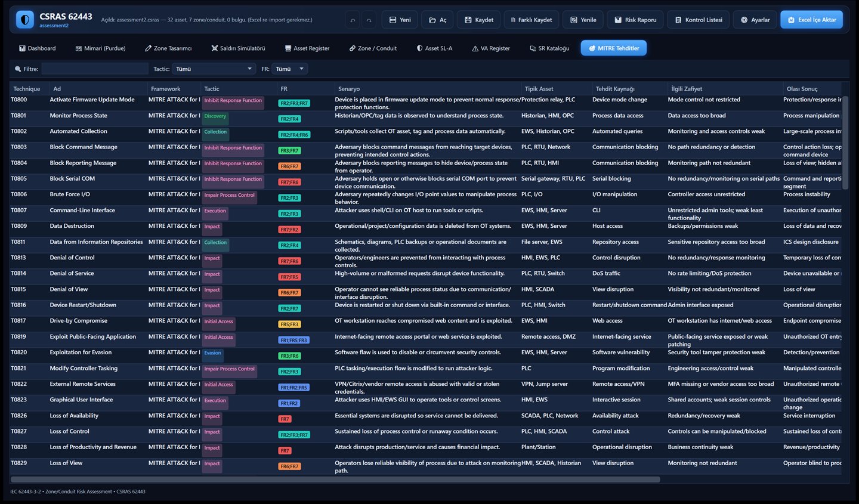Sort by the Technique column header

point(27,89)
